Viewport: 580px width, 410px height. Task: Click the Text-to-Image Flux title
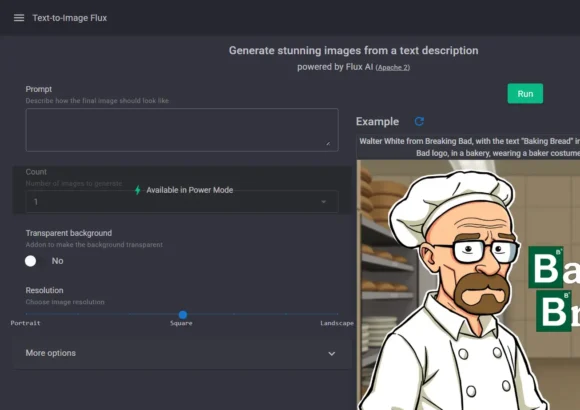[70, 18]
